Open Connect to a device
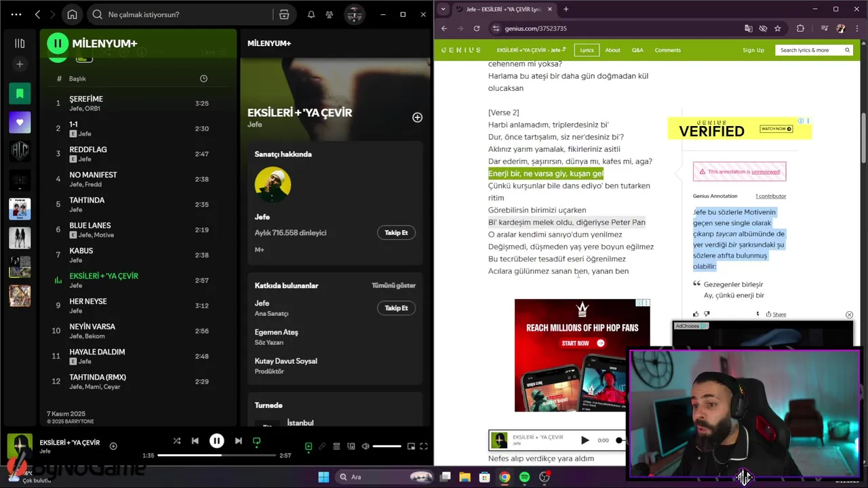Viewport: 868px width, 488px height. tap(351, 446)
